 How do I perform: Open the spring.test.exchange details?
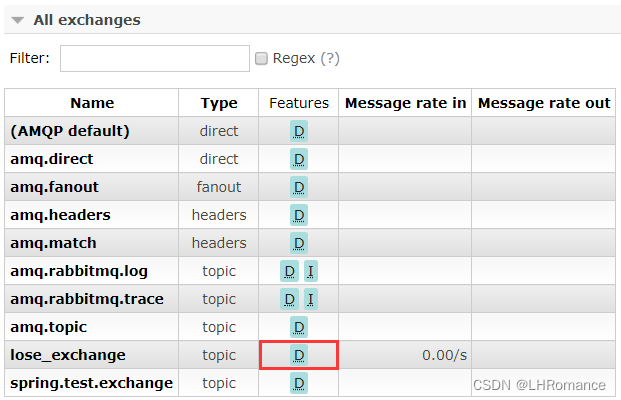[91, 383]
